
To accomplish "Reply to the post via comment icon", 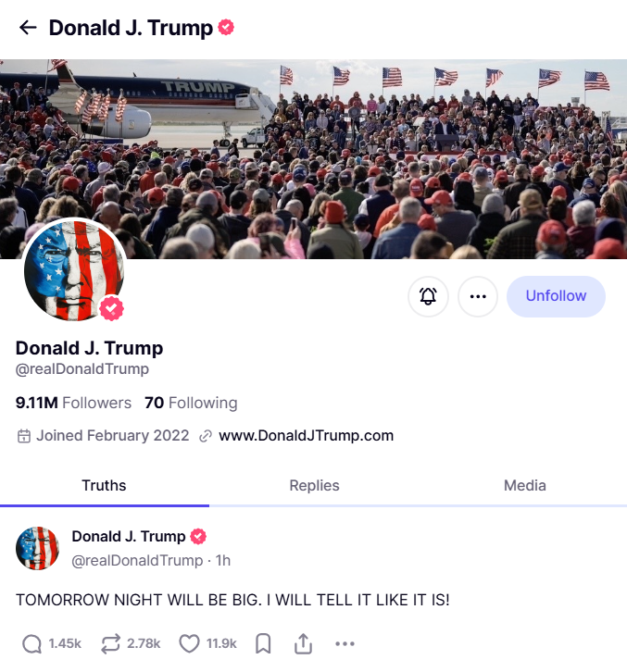I will 31,643.
